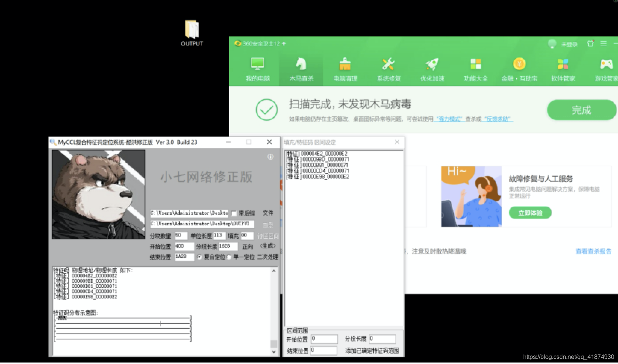618x364 pixels.
Task: Click the 完成 button in 360
Action: click(x=581, y=110)
